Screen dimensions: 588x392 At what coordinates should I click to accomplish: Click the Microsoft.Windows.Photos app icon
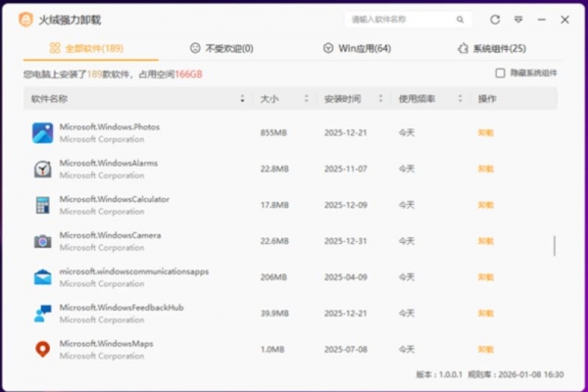pos(42,133)
